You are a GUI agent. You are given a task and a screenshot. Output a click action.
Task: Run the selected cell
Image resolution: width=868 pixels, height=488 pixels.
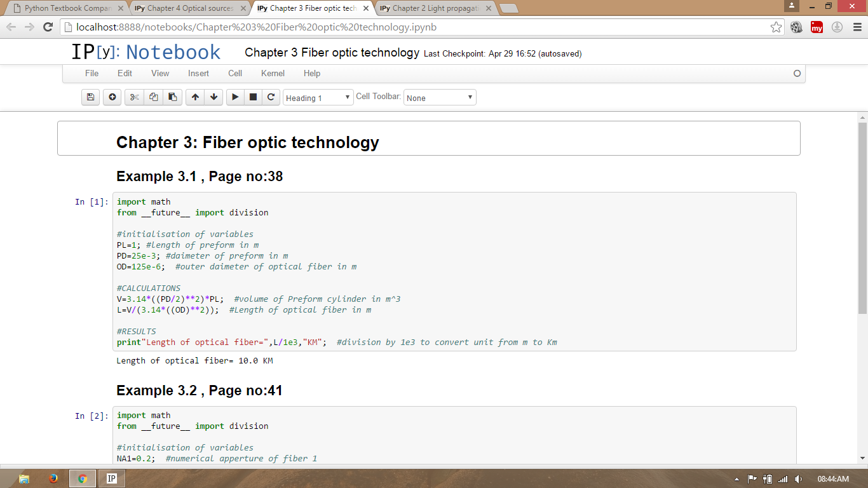(x=235, y=97)
